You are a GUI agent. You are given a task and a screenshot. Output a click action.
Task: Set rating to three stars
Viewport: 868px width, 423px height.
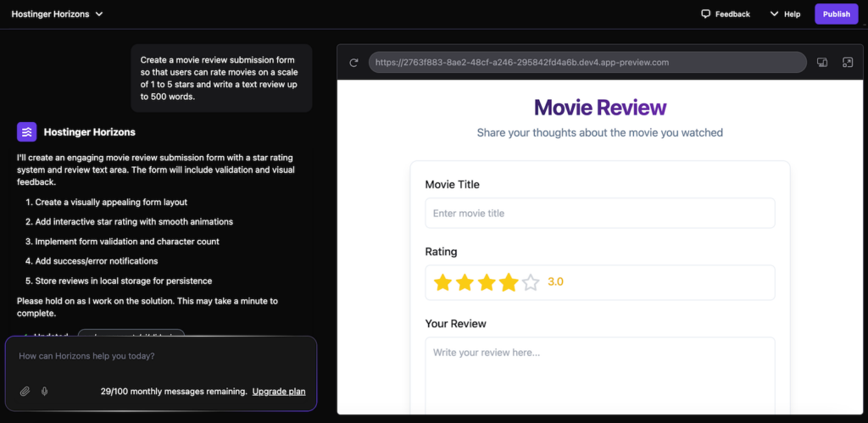487,282
